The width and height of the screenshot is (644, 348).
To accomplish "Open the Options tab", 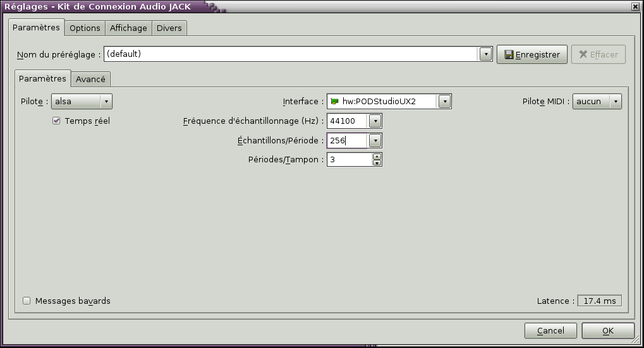I will [85, 28].
